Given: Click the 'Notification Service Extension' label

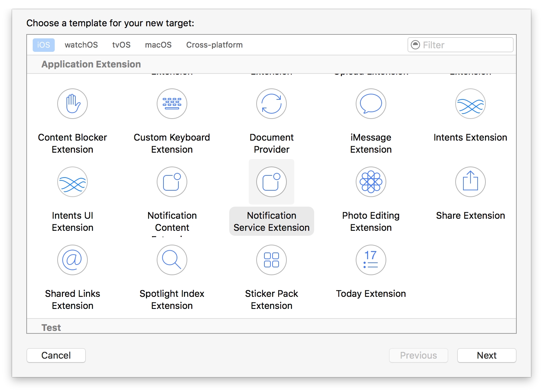Looking at the screenshot, I should click(x=271, y=222).
